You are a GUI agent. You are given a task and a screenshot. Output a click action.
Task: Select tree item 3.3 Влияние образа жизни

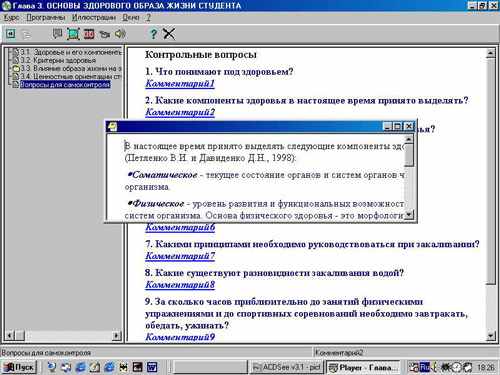pos(71,68)
